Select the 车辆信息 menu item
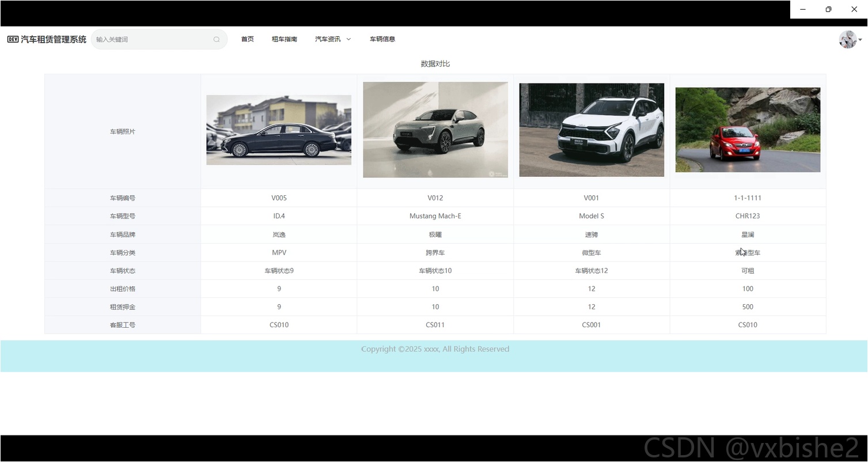 (382, 39)
